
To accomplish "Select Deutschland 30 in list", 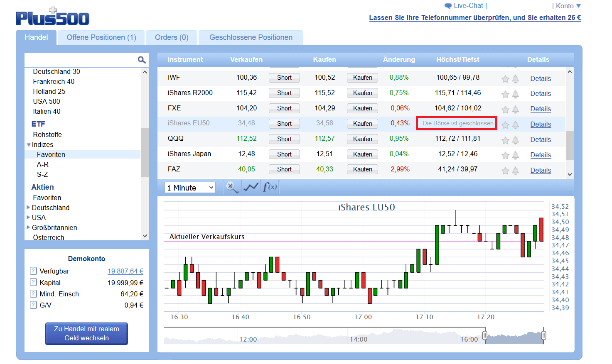I will (57, 71).
